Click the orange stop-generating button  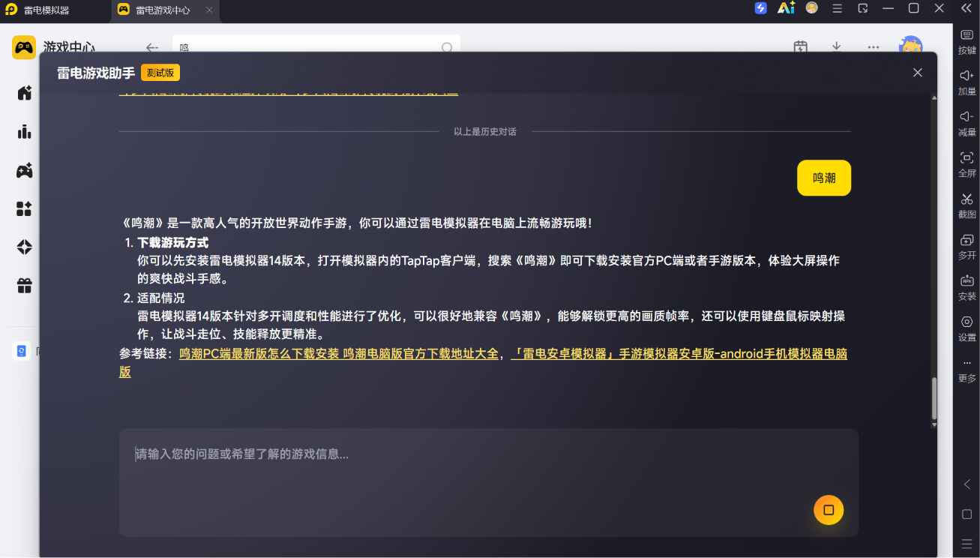(829, 510)
